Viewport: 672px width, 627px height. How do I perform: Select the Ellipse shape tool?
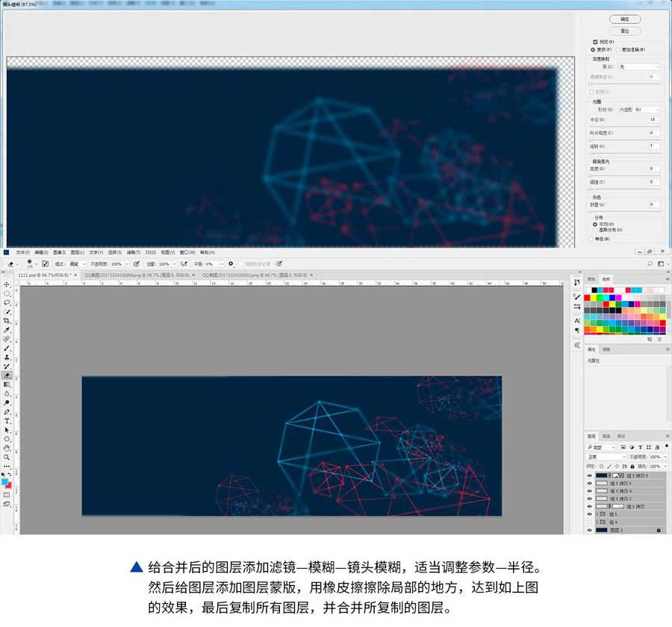pos(7,440)
